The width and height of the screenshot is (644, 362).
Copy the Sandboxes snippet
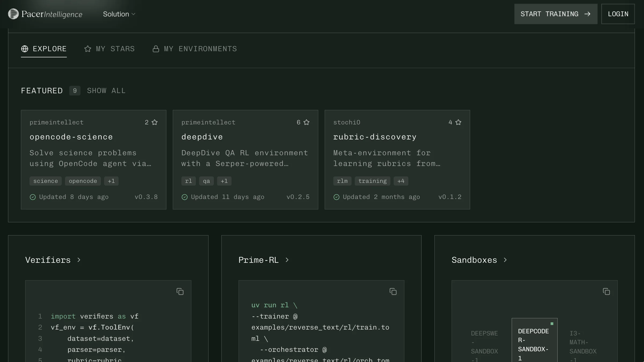click(x=606, y=291)
